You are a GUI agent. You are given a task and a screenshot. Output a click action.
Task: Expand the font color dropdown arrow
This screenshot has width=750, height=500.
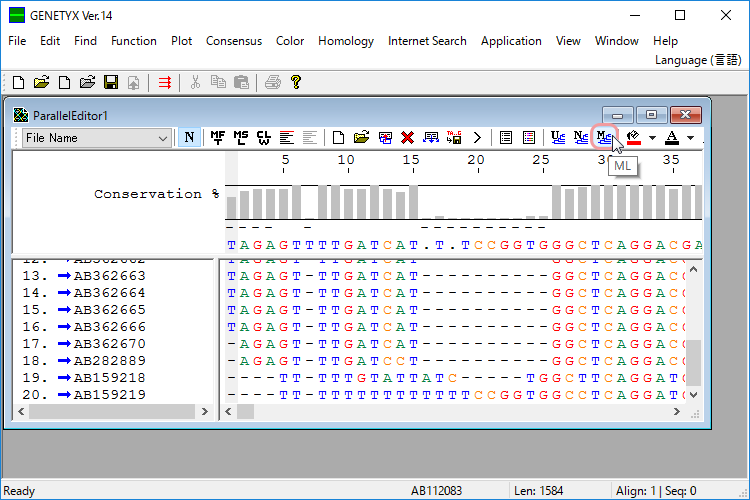[x=690, y=138]
